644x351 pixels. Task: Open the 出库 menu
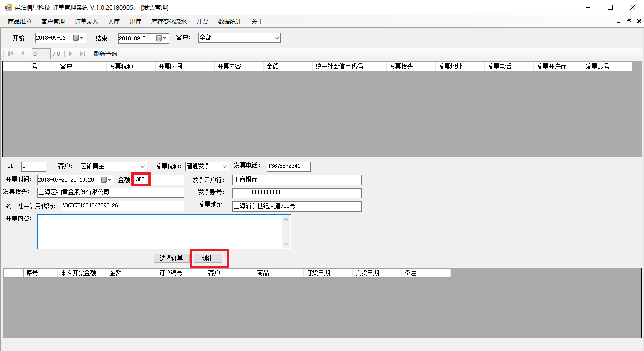tap(136, 21)
